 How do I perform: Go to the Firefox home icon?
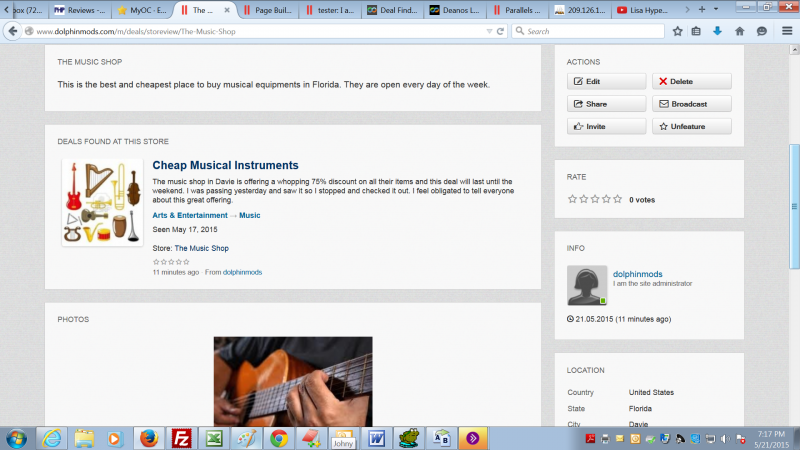click(739, 31)
